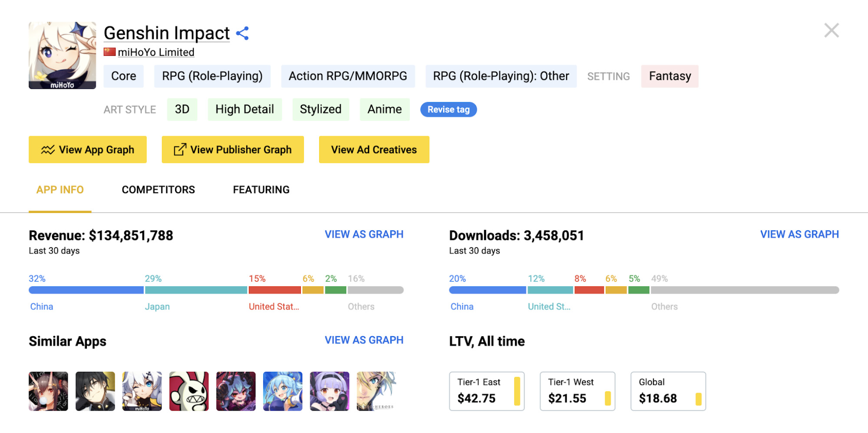Click the share icon beside Genshin Impact
This screenshot has width=868, height=433.
(x=242, y=33)
